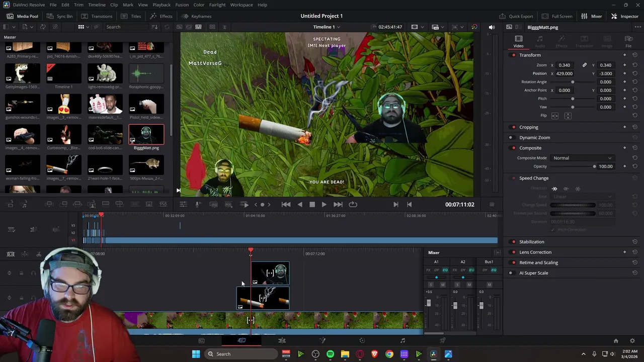Add keyframe for Opacity
Image resolution: width=644 pixels, height=362 pixels.
click(625, 166)
